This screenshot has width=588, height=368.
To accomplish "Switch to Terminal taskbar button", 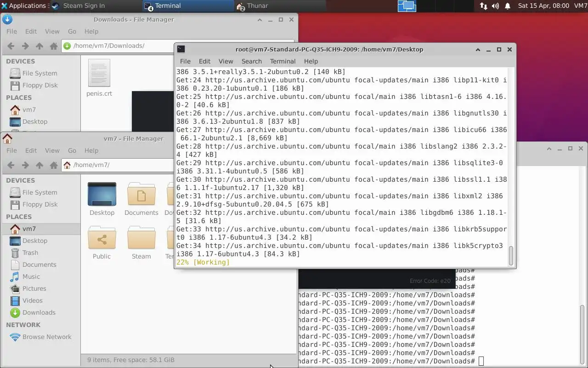I will point(188,6).
